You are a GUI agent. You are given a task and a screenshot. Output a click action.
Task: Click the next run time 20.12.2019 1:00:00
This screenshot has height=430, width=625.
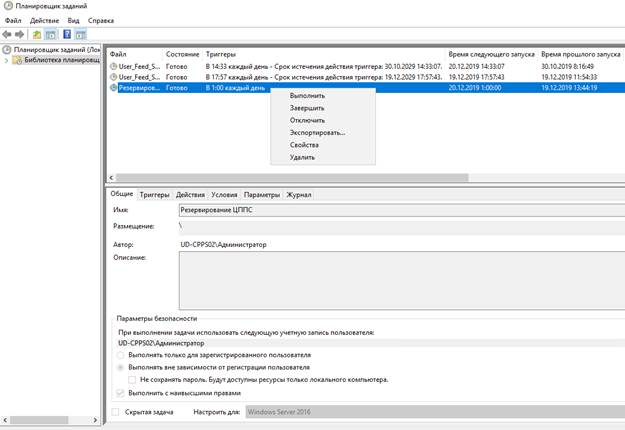[x=475, y=88]
